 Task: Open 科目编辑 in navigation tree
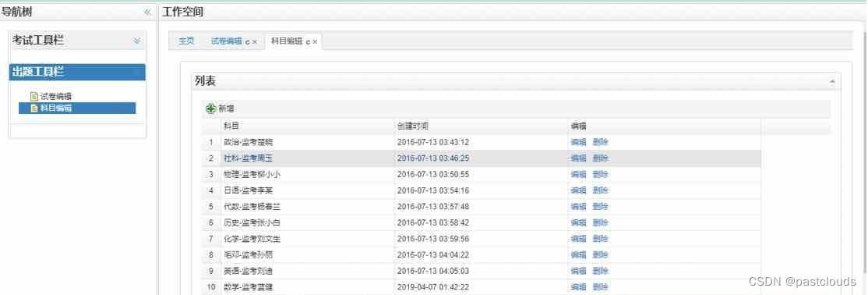coord(56,108)
